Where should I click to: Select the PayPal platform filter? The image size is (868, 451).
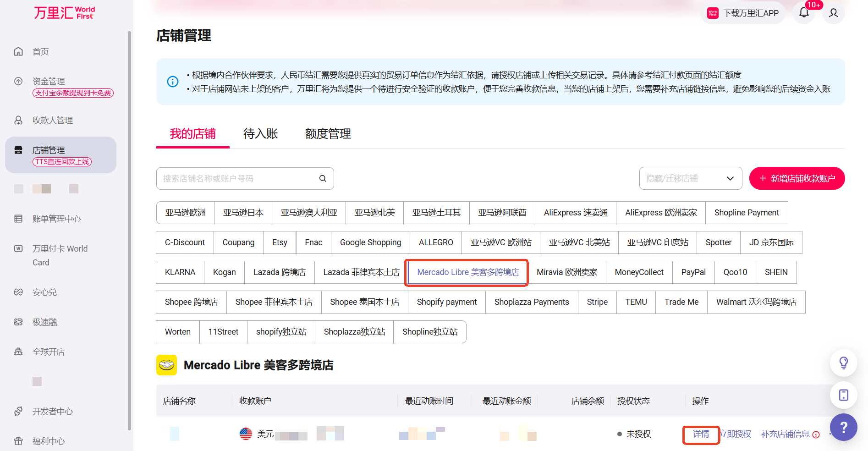[x=693, y=272]
